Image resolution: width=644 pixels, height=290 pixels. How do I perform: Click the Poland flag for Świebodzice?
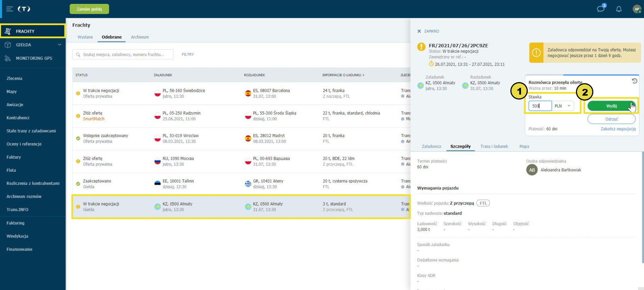158,93
